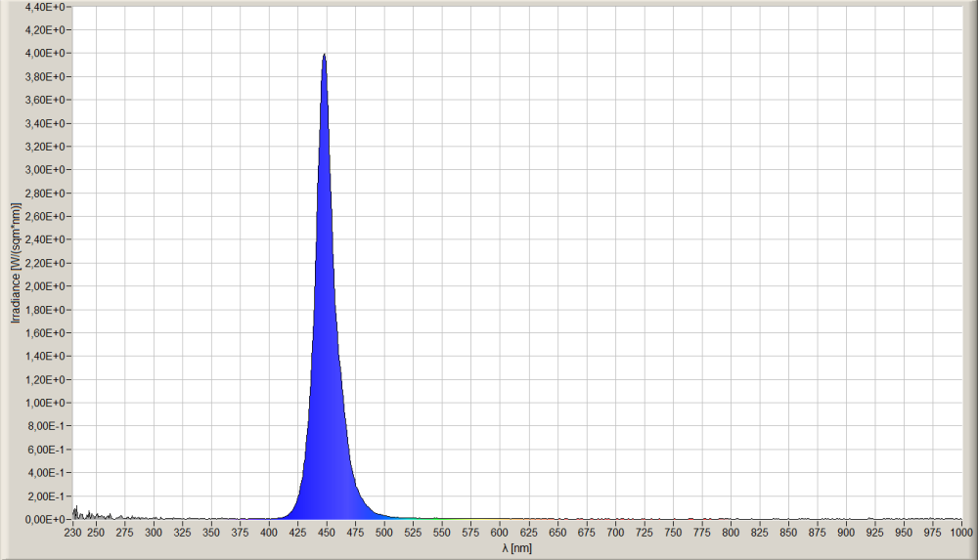Click the x-axis tick label '275'
978x560 pixels.
tap(124, 533)
